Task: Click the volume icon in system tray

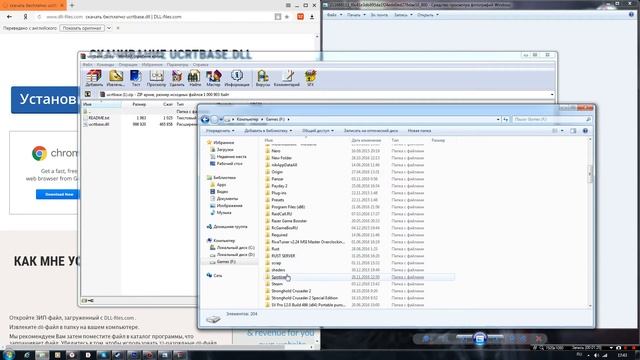Action: click(x=596, y=356)
